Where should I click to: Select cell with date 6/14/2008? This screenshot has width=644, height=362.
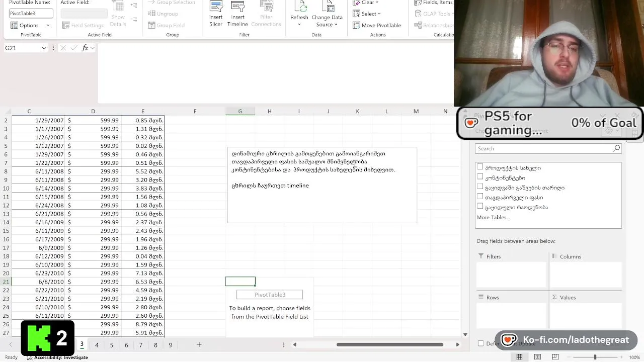coord(38,188)
